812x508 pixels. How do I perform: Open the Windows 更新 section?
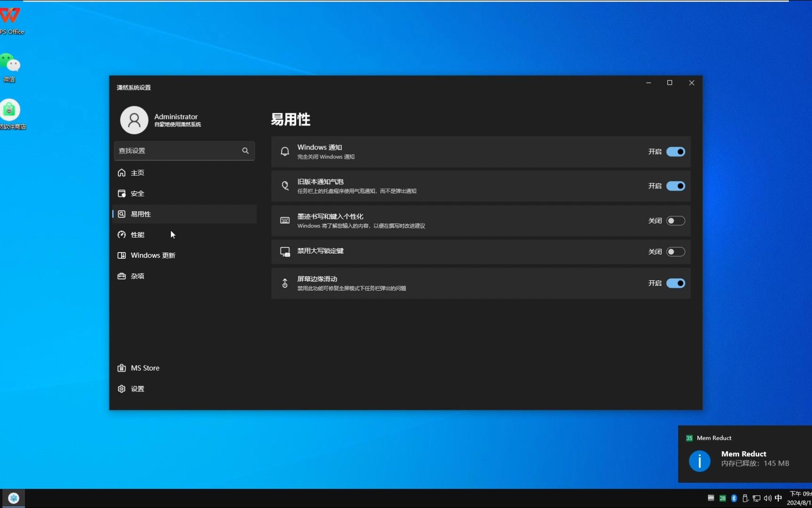coord(185,255)
